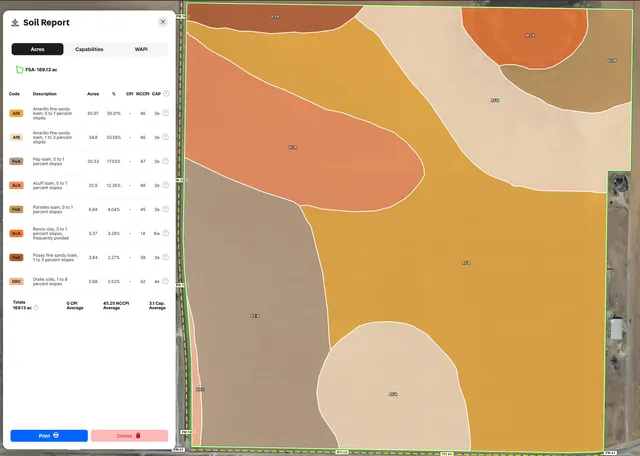Image resolution: width=640 pixels, height=456 pixels.
Task: Click help icon for Ranco clay row
Action: pos(166,233)
